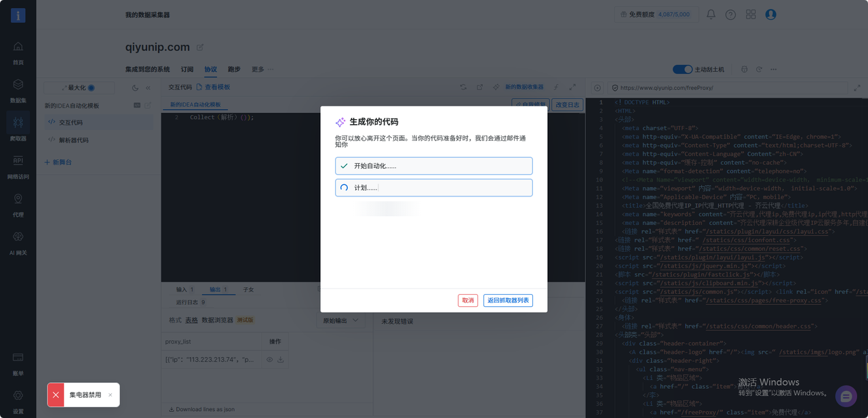This screenshot has width=868, height=418.
Task: Open the 更多 tab menu
Action: [x=262, y=69]
